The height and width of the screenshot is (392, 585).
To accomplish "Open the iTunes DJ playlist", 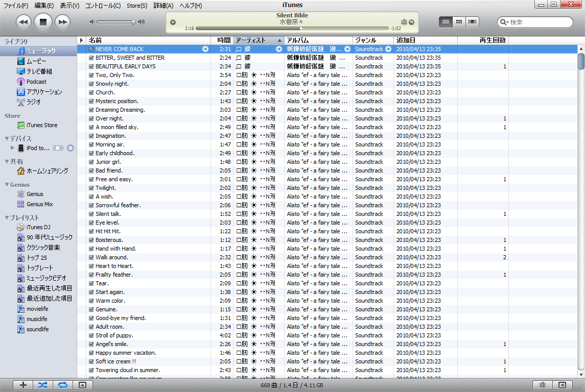I will pos(38,227).
